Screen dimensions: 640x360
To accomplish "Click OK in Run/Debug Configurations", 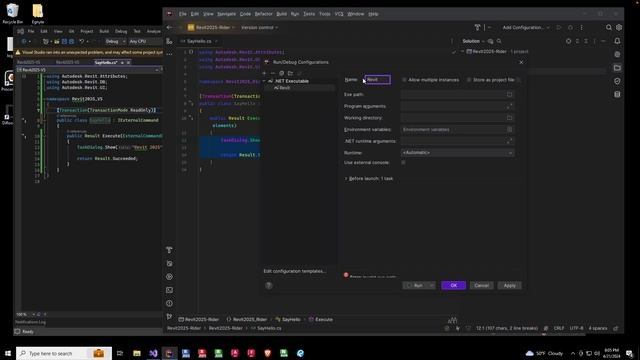I will click(x=453, y=285).
